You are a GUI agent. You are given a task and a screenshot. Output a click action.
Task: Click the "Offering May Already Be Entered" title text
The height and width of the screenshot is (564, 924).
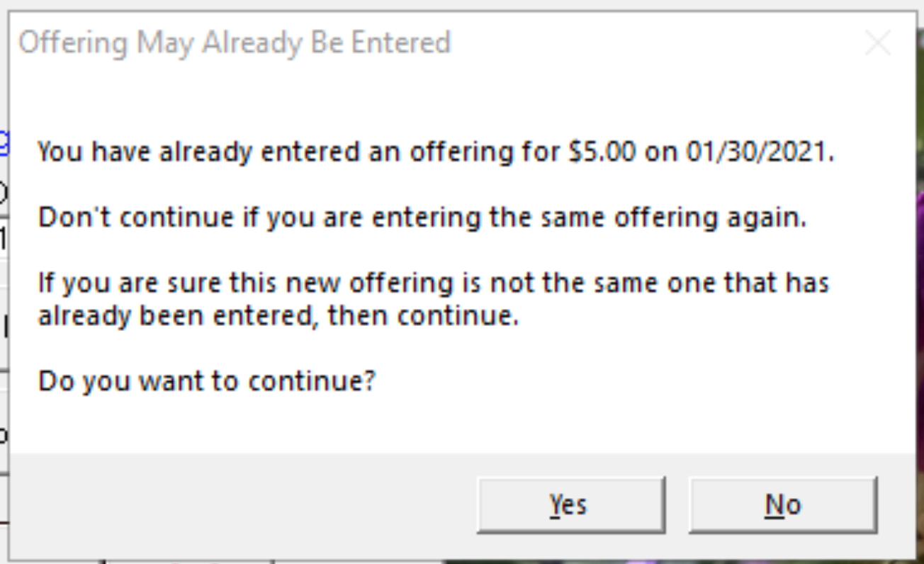click(x=235, y=43)
